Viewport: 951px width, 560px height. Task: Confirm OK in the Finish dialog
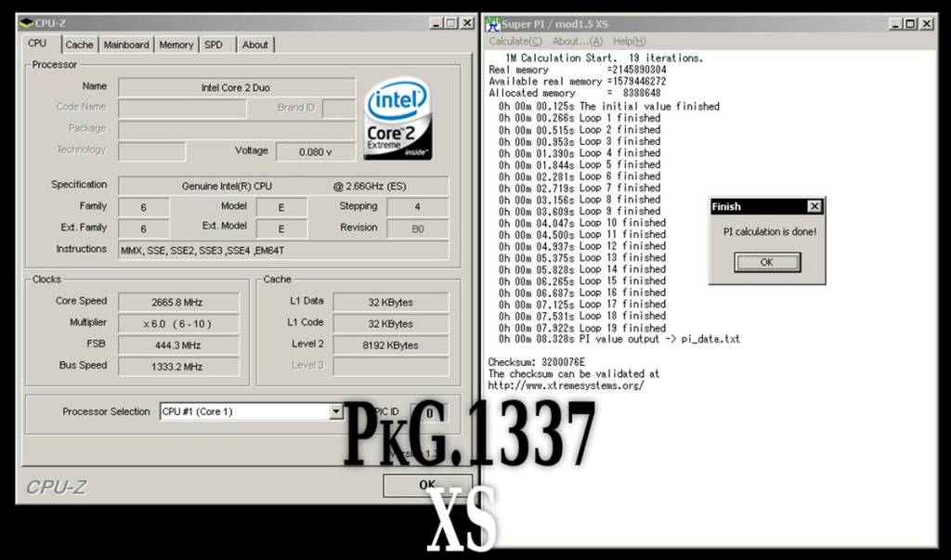tap(766, 263)
